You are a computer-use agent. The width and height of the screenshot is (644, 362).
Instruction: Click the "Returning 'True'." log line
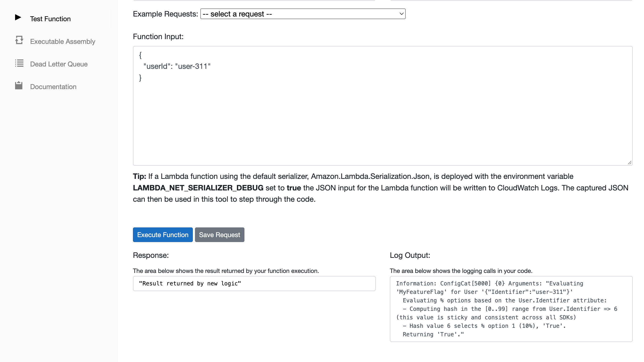click(433, 334)
